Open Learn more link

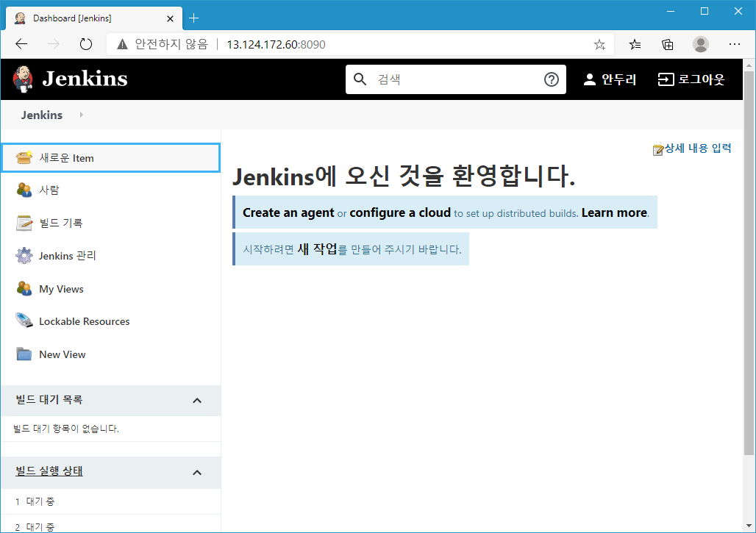click(614, 212)
